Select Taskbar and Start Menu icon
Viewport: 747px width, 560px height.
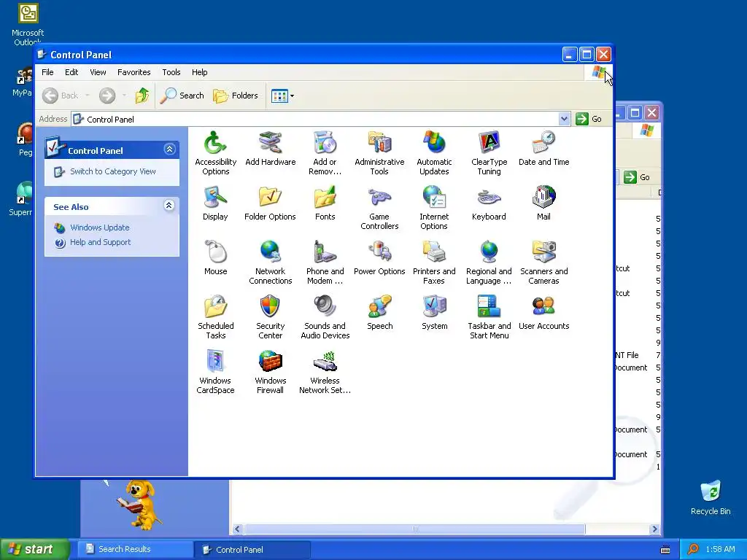(x=489, y=307)
